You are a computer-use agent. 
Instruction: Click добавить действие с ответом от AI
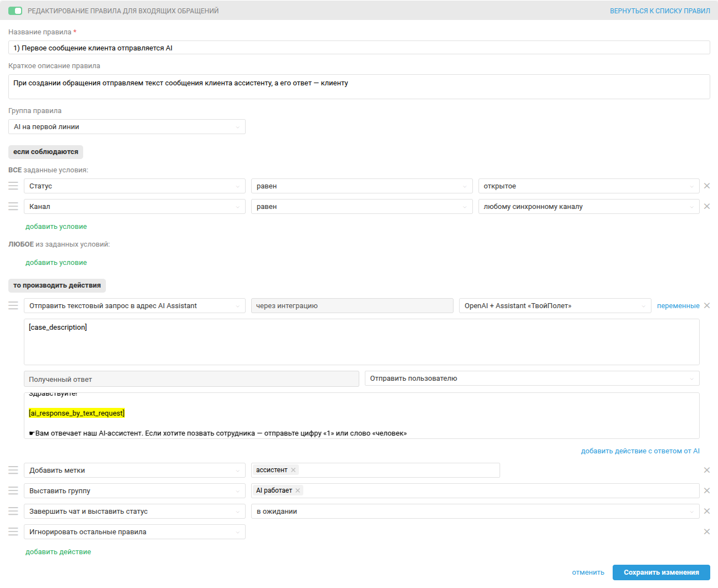click(x=640, y=451)
